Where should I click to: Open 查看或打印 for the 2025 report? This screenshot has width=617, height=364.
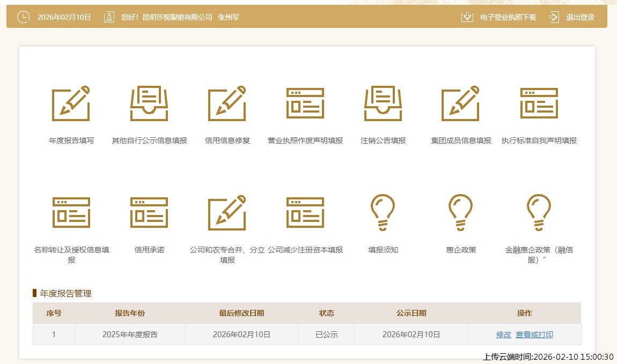[534, 335]
